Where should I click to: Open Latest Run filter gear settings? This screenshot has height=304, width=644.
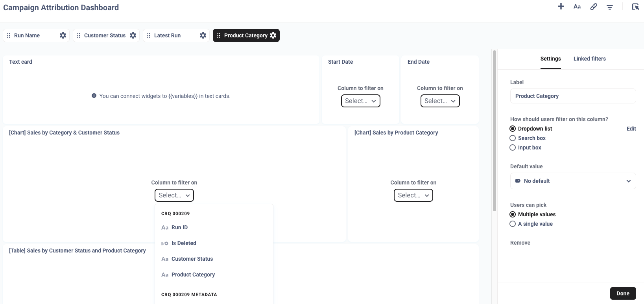pos(203,35)
